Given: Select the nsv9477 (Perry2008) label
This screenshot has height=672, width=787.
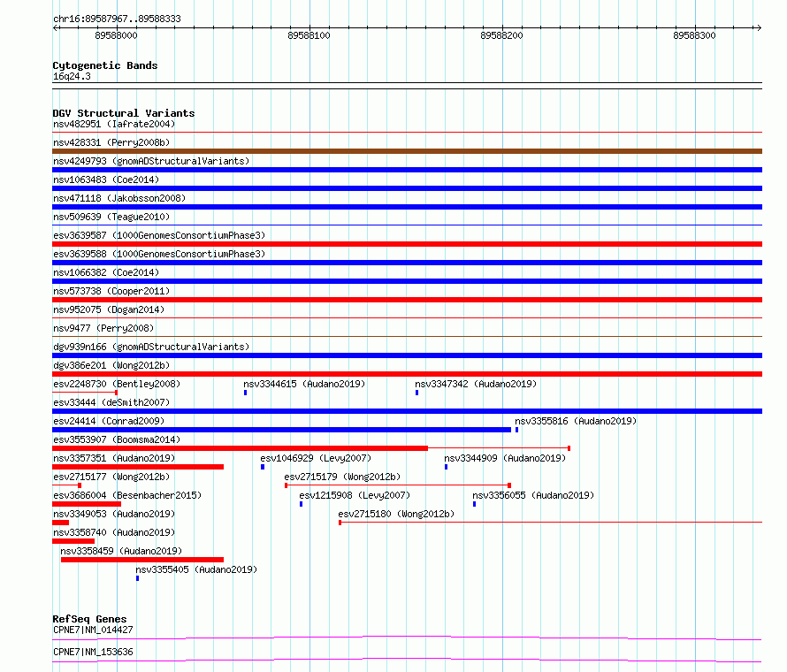Looking at the screenshot, I should tap(103, 328).
